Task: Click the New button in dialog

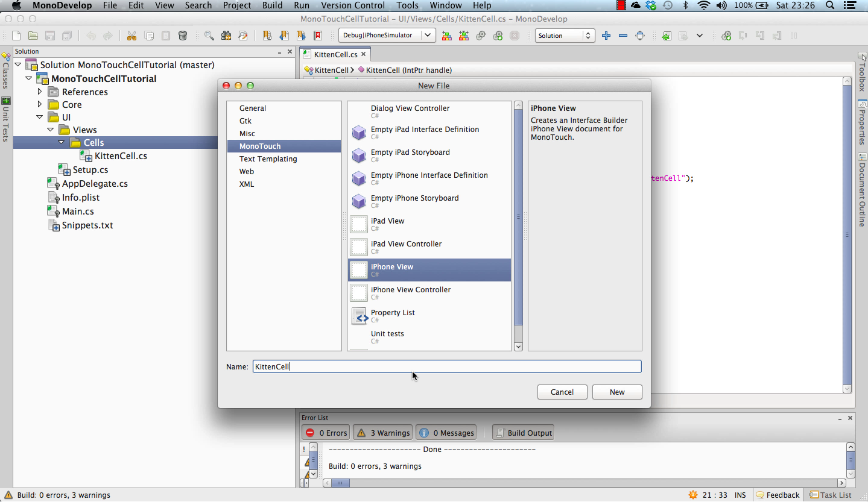Action: (617, 392)
